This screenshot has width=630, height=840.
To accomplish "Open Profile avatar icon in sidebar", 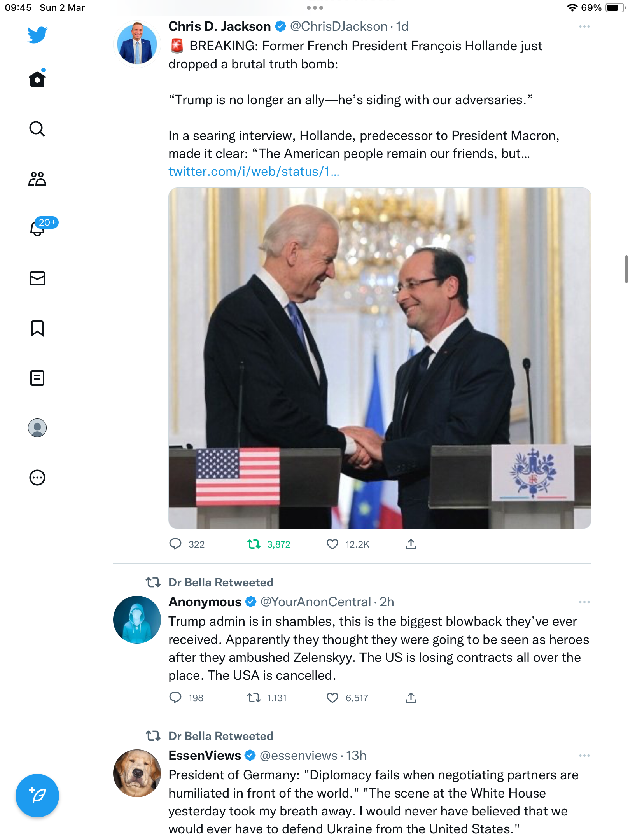I will tap(37, 428).
